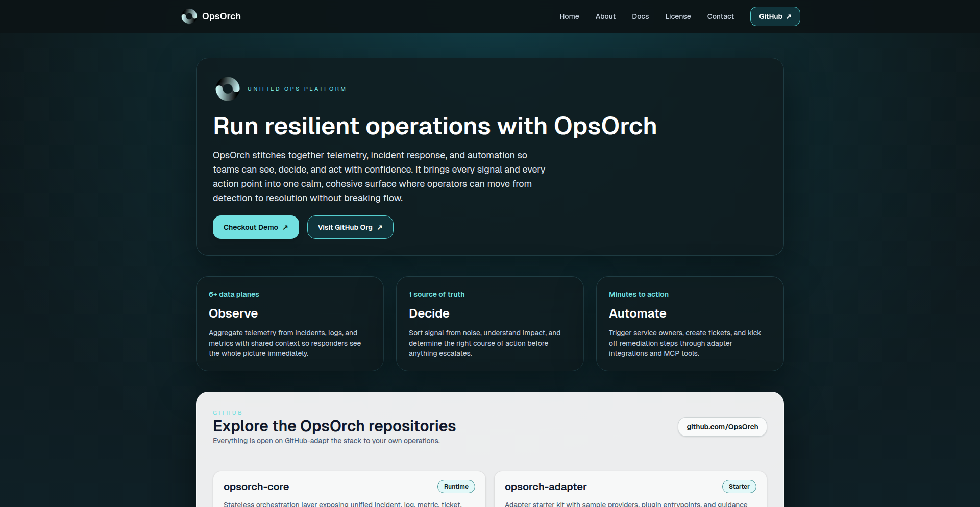View the License page
The image size is (980, 507).
point(678,16)
